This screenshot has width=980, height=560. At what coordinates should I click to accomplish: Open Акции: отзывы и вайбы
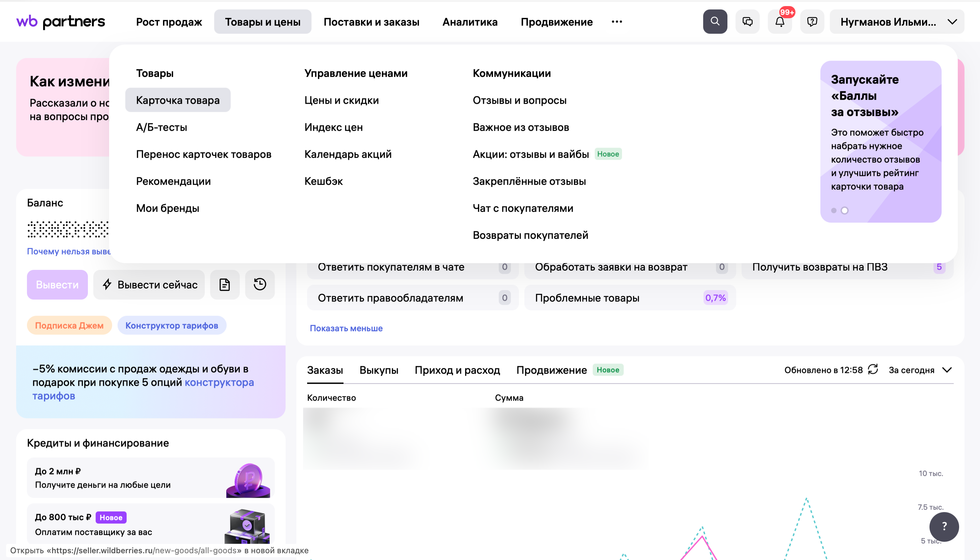pyautogui.click(x=531, y=154)
